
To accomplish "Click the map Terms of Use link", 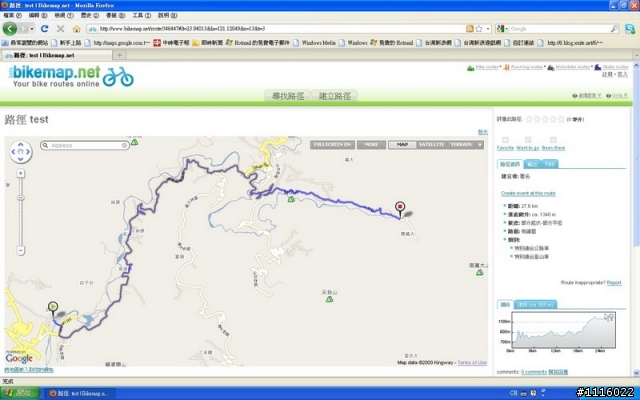I will point(472,362).
